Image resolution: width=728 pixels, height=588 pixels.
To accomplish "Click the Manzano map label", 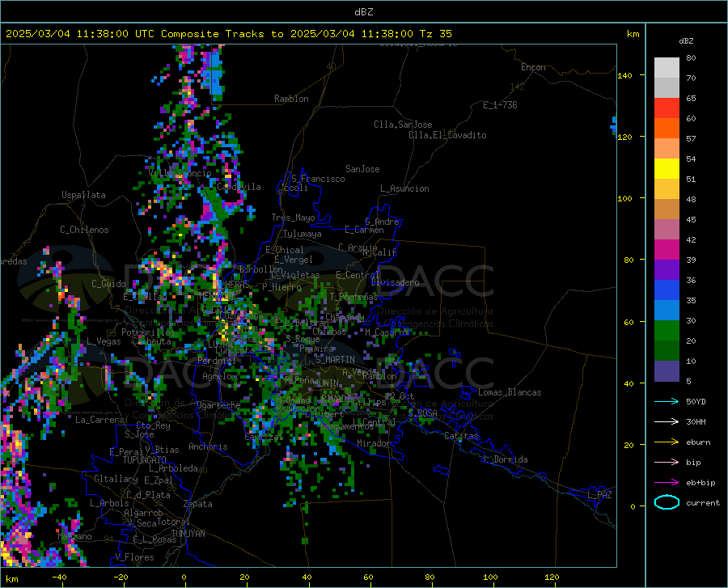I will 74,536.
